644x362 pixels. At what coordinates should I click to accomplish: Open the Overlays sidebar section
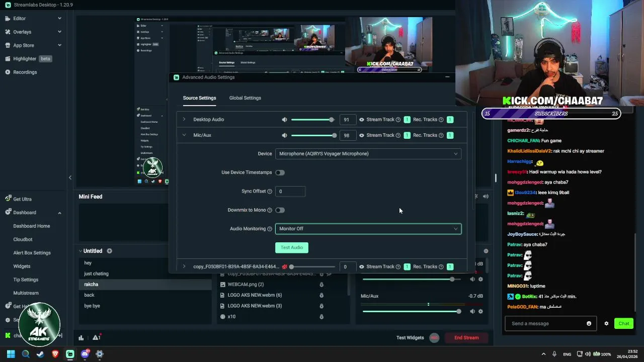tap(22, 32)
